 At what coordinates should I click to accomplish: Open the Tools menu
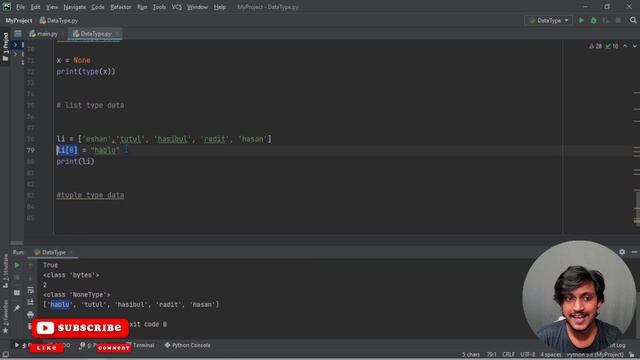click(x=159, y=7)
